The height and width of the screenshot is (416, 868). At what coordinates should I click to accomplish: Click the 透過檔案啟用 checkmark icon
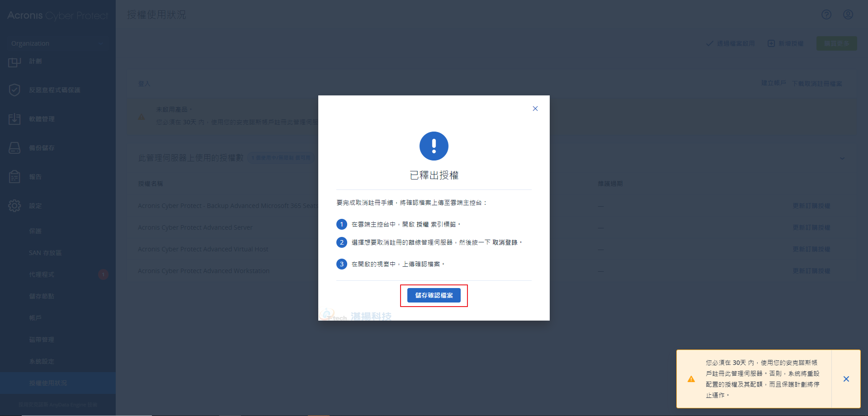[710, 43]
